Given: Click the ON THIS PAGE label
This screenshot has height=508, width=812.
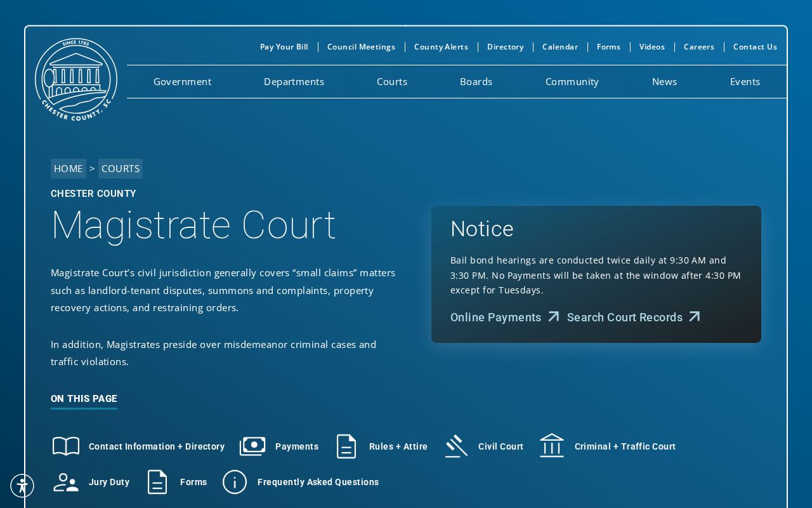Looking at the screenshot, I should 84,399.
